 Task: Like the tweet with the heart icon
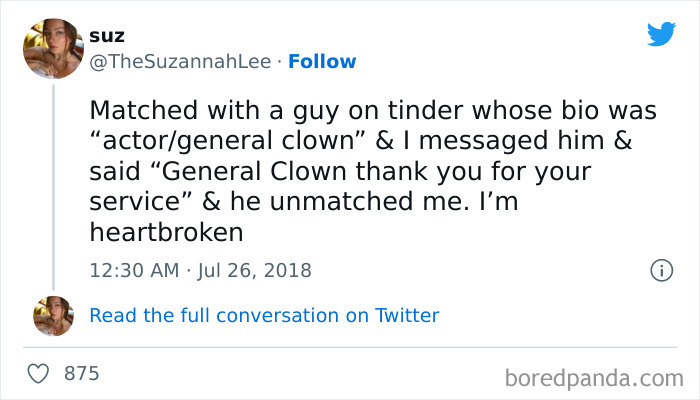[x=39, y=374]
